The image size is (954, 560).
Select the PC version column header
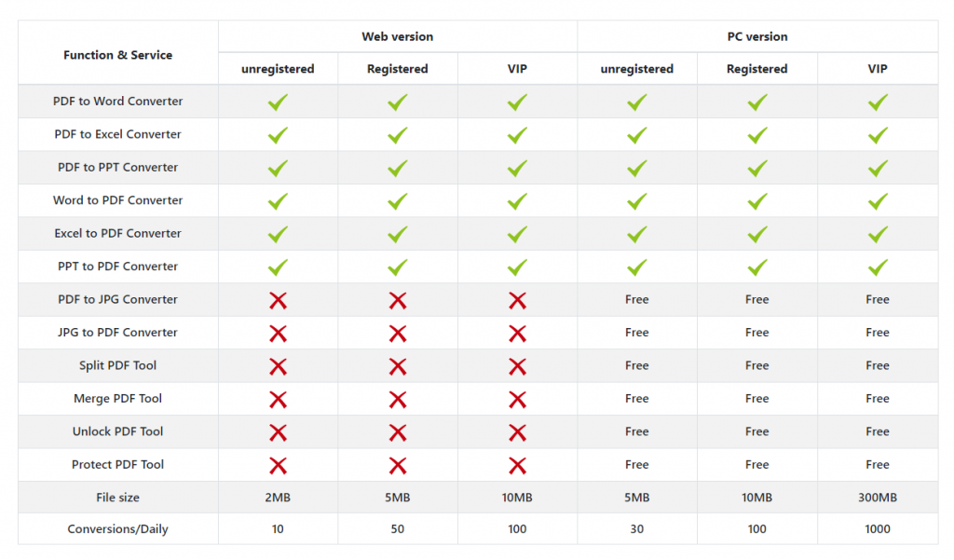click(757, 37)
